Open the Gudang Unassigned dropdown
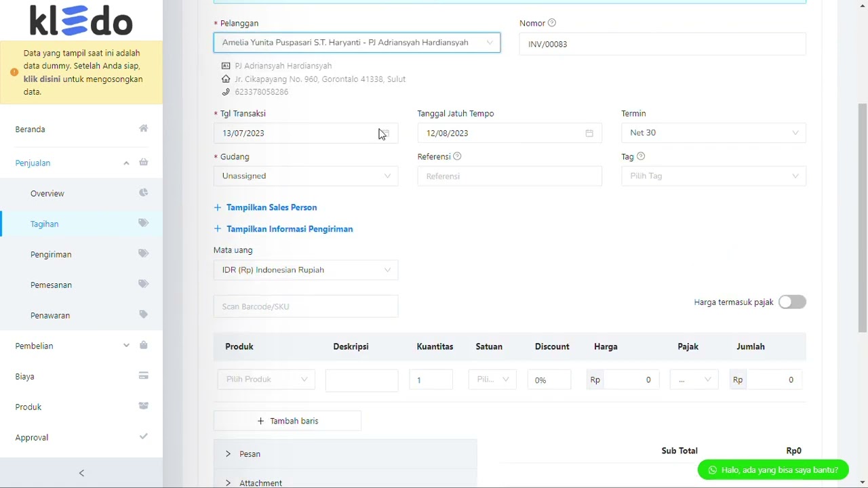The width and height of the screenshot is (868, 488). (x=306, y=176)
